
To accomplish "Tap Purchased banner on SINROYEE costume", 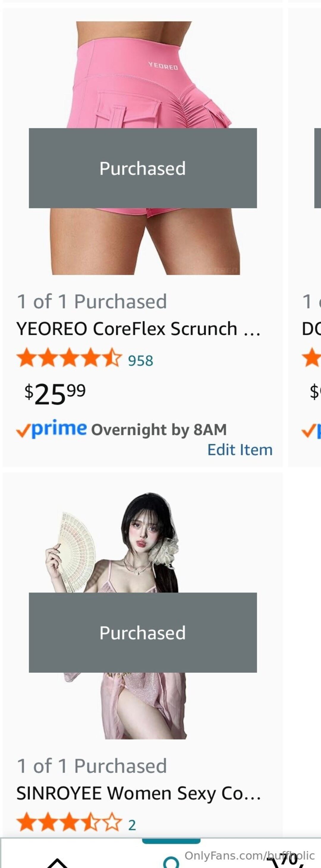I will [142, 632].
